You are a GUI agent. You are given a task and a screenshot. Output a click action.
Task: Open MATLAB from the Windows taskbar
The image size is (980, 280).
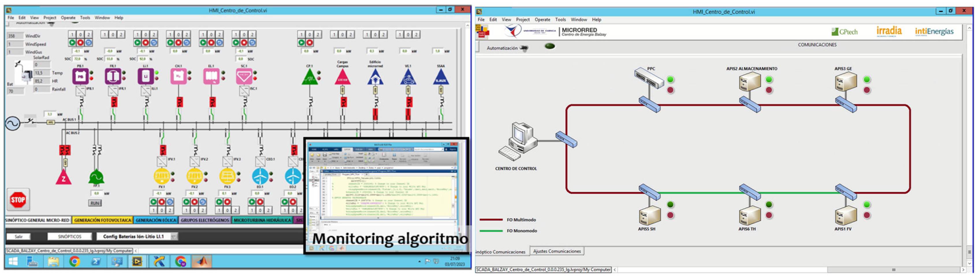click(202, 261)
